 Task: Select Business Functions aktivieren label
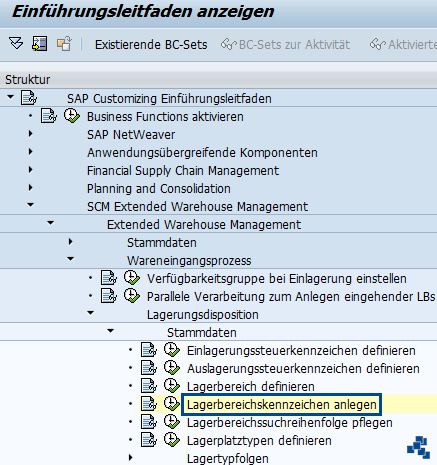click(x=165, y=117)
